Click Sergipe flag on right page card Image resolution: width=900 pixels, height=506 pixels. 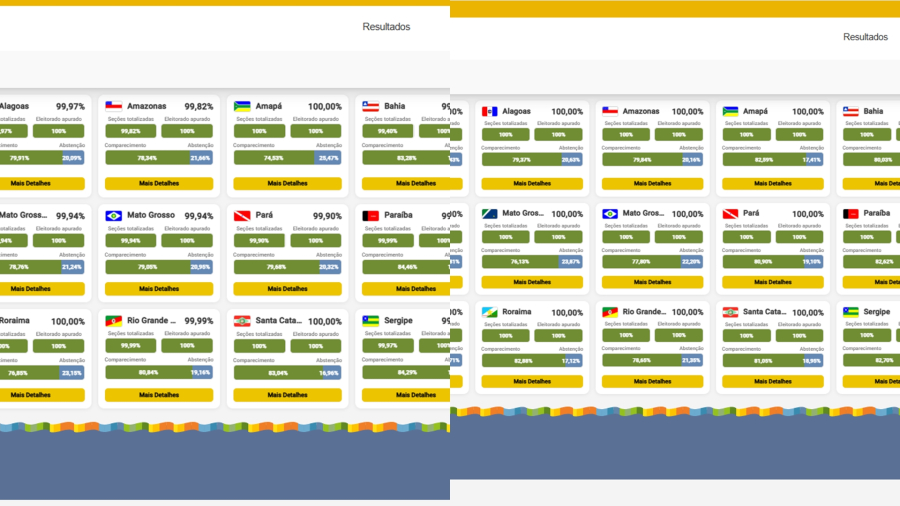851,312
